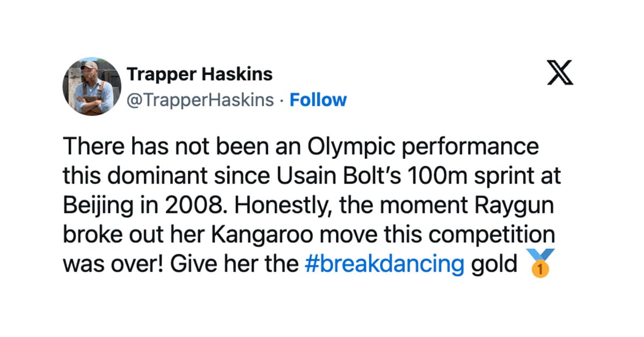Click the X logo icon
Screen dimensions: 644x337
560,74
